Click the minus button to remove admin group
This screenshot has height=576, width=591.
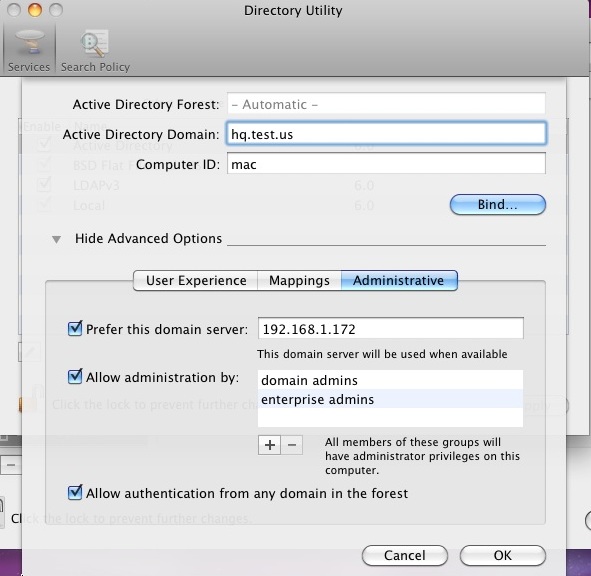[291, 445]
